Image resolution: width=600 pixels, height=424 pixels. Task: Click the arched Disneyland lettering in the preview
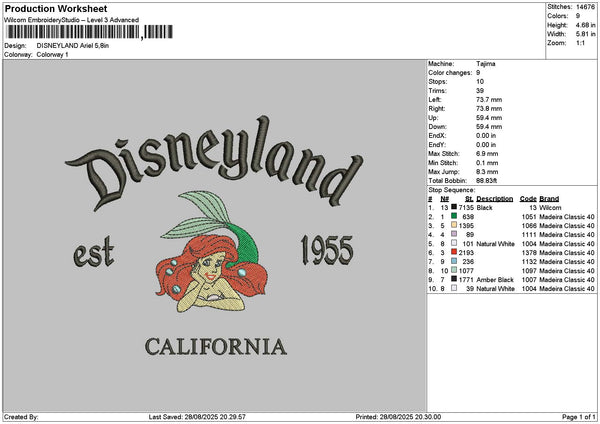(214, 162)
